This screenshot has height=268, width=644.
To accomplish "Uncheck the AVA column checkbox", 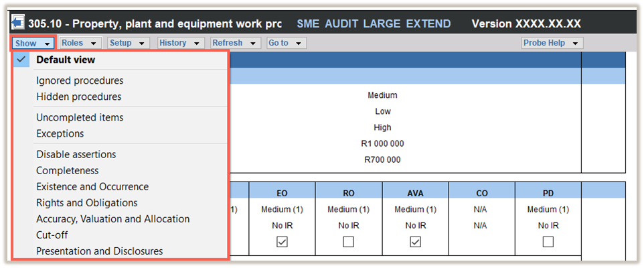I will (415, 242).
